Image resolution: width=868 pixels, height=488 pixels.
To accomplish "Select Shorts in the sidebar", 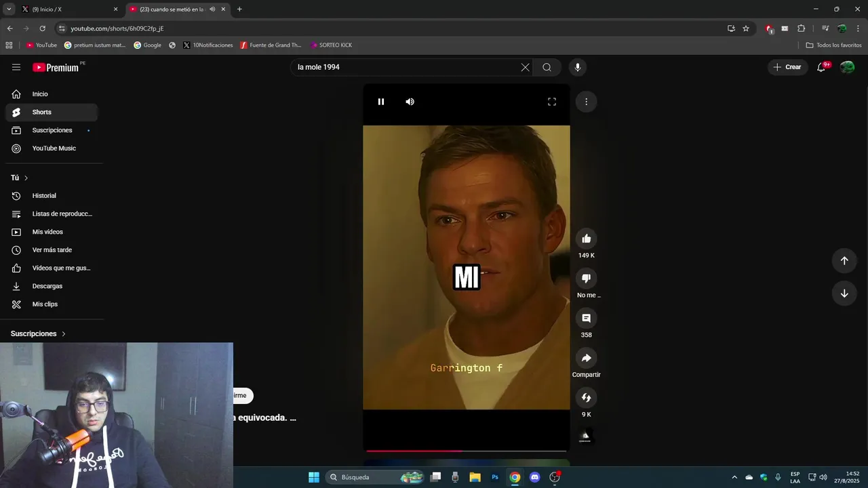I will 52,112.
